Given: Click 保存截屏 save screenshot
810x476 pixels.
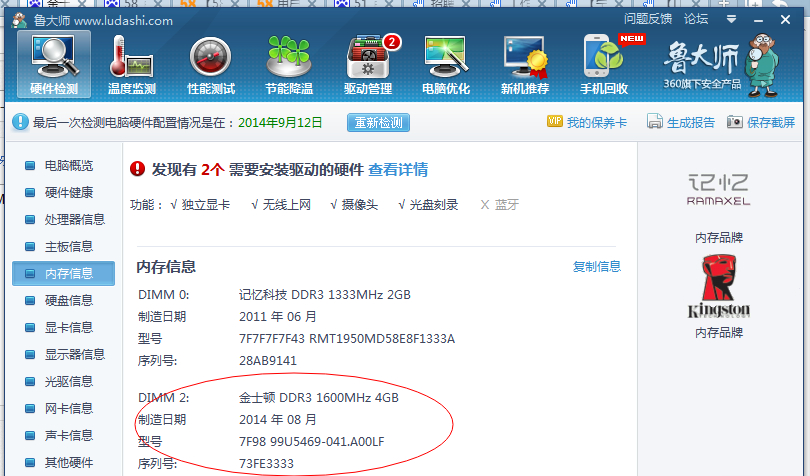Looking at the screenshot, I should [771, 122].
